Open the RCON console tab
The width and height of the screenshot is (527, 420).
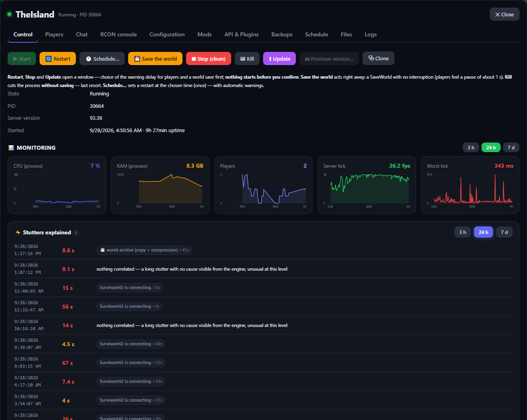(x=119, y=34)
